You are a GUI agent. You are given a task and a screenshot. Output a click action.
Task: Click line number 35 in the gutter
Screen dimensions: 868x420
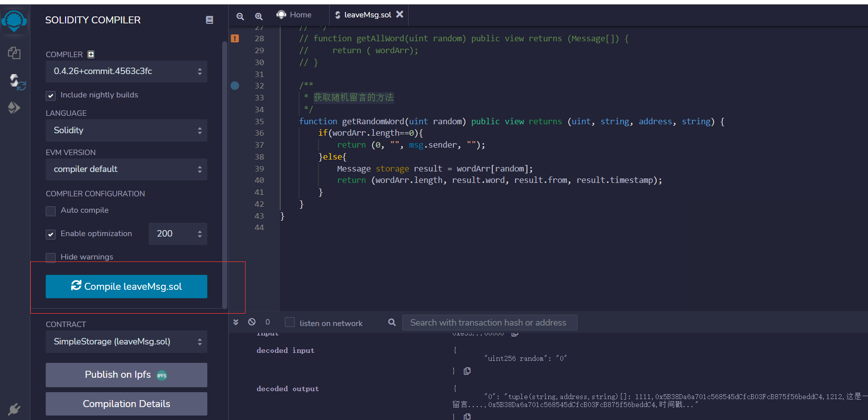tap(260, 121)
